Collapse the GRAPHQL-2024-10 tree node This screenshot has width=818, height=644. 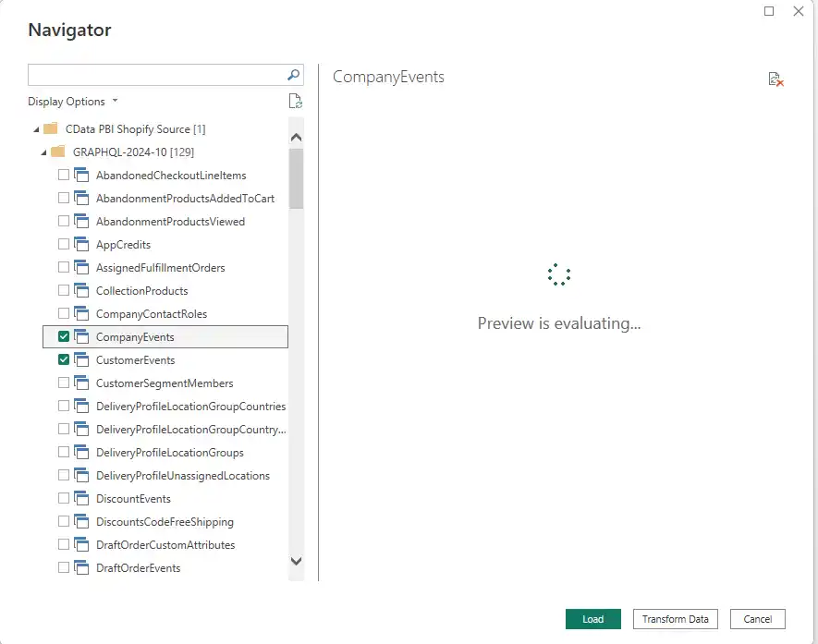pyautogui.click(x=43, y=152)
